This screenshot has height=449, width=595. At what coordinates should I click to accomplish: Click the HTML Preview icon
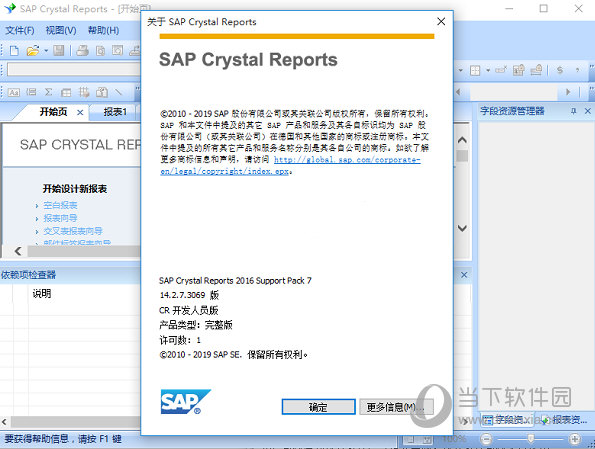(118, 51)
